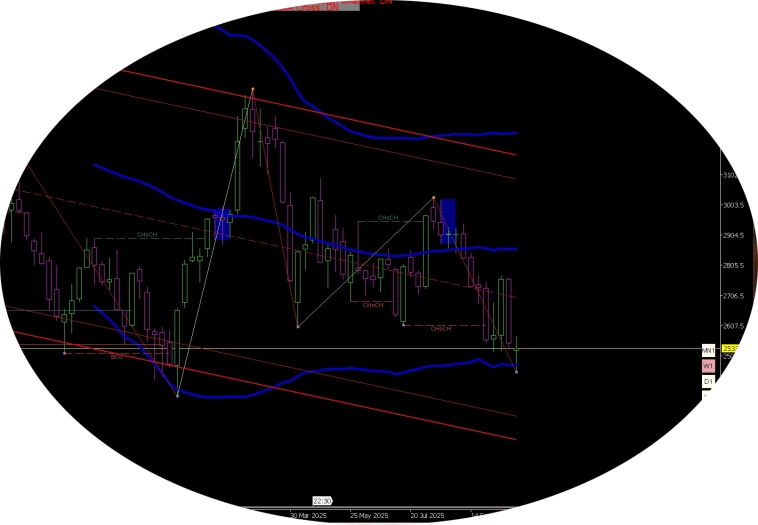Click the MN1 monthly timeframe button
The height and width of the screenshot is (525, 758).
[x=707, y=351]
